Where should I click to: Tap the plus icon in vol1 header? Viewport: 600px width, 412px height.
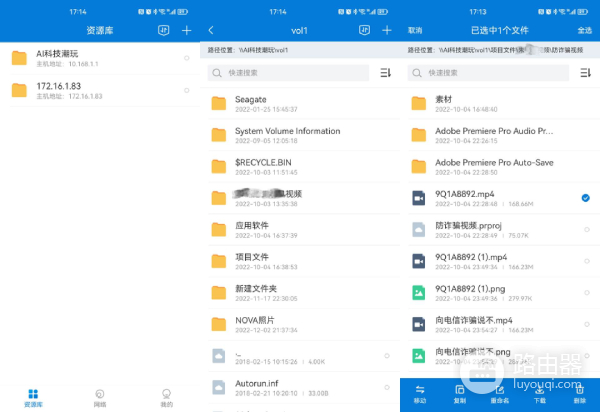tap(386, 30)
